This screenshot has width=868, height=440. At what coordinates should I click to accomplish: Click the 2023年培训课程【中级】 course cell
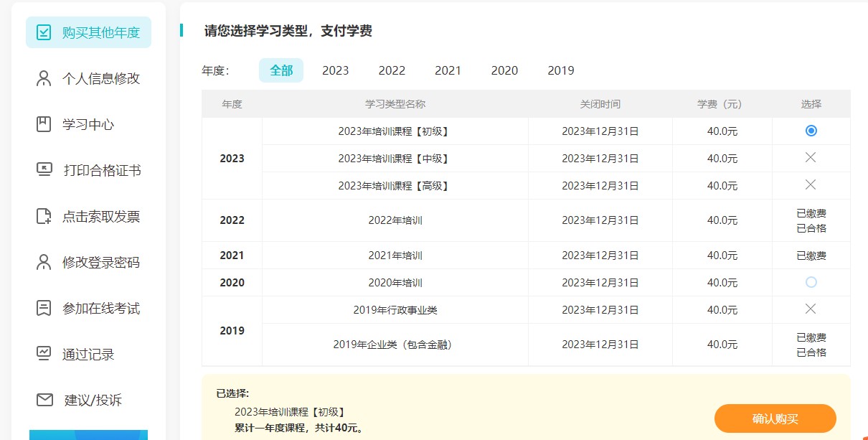394,158
